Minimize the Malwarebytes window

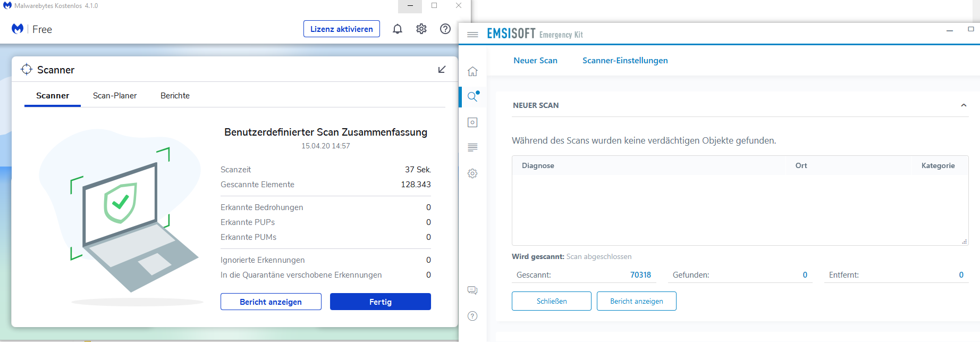[410, 6]
